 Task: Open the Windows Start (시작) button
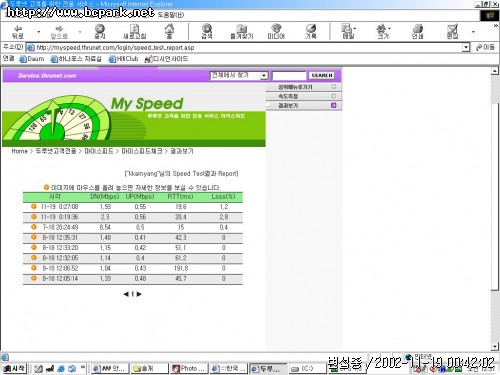click(14, 368)
